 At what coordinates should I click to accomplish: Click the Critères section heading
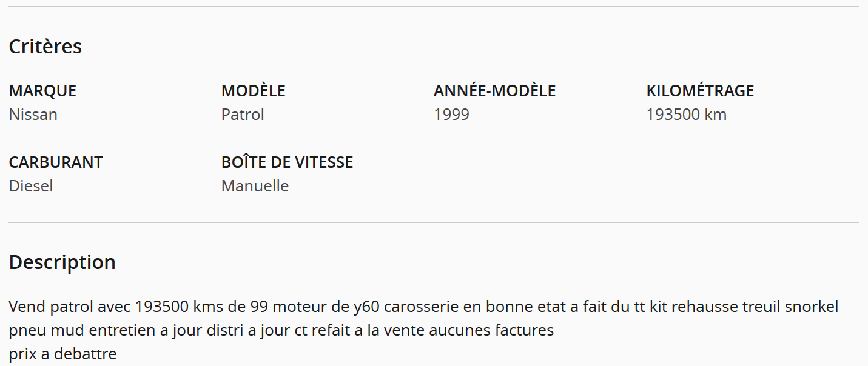pyautogui.click(x=45, y=47)
